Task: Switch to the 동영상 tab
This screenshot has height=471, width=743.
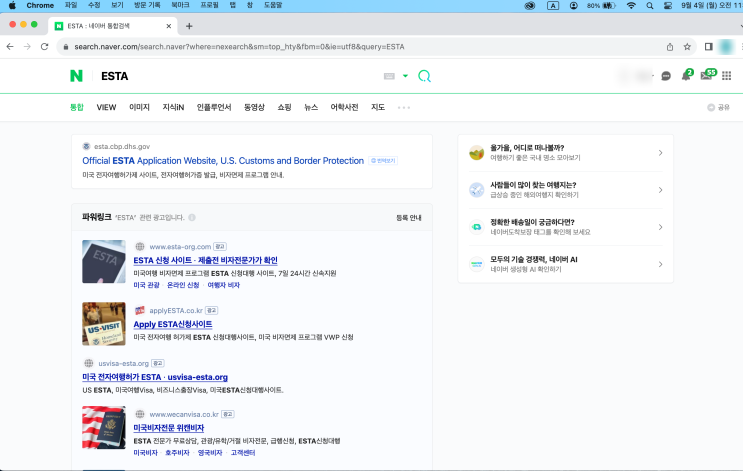Action: click(254, 108)
